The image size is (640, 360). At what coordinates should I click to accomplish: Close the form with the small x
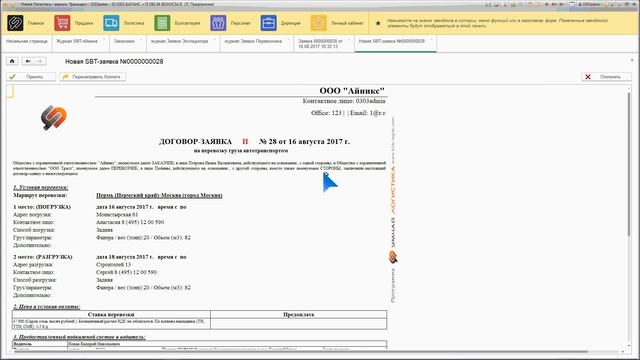tap(632, 60)
